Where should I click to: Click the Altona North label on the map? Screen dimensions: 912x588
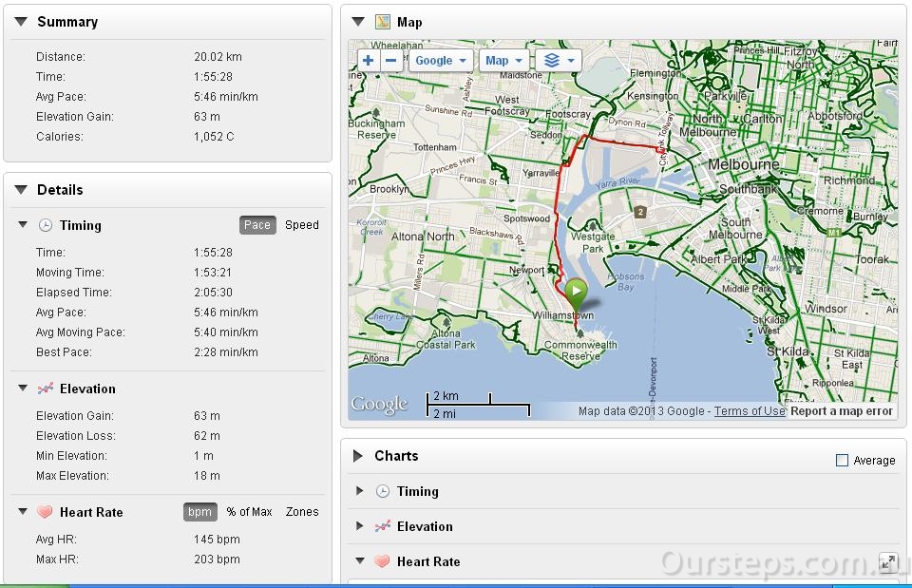pos(422,237)
